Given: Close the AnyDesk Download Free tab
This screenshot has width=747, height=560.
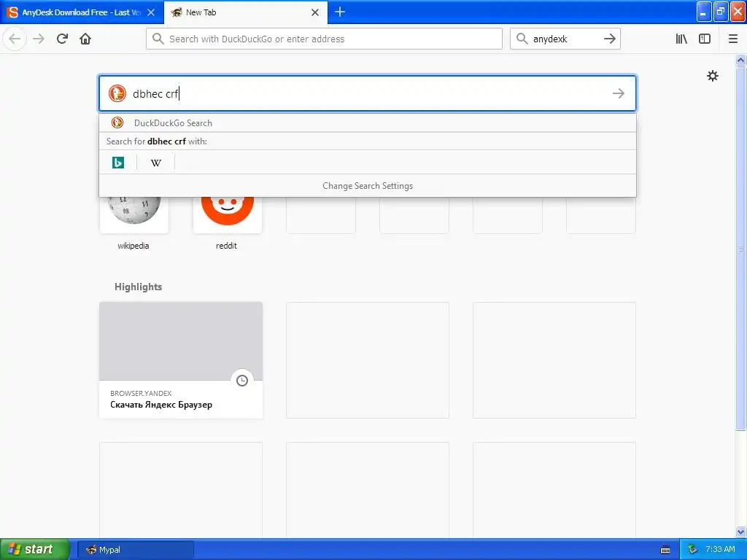Looking at the screenshot, I should click(x=151, y=12).
